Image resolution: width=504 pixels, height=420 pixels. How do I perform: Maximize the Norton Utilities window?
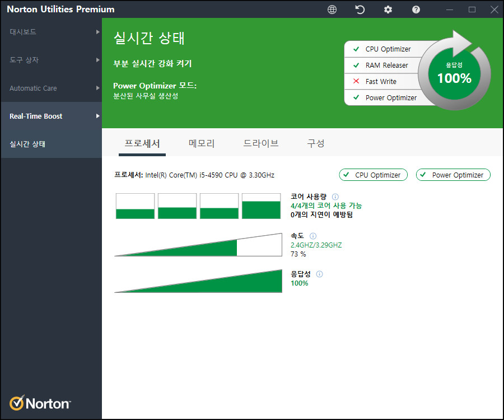(472, 10)
